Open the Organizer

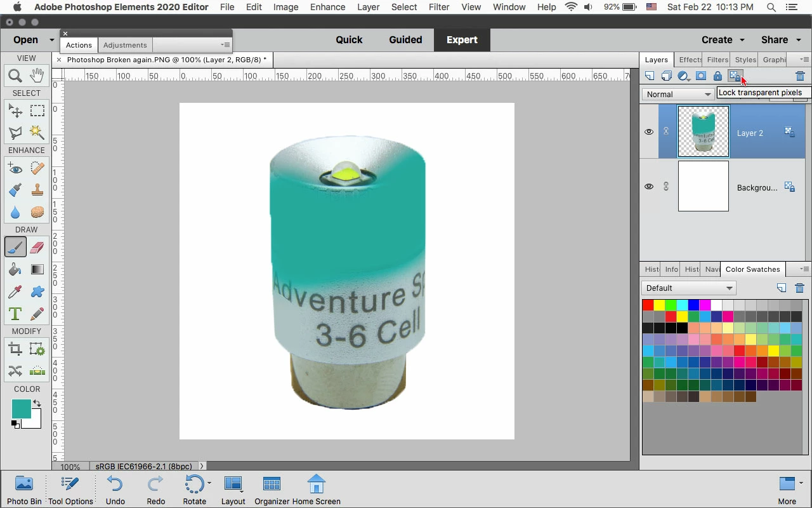tap(272, 490)
